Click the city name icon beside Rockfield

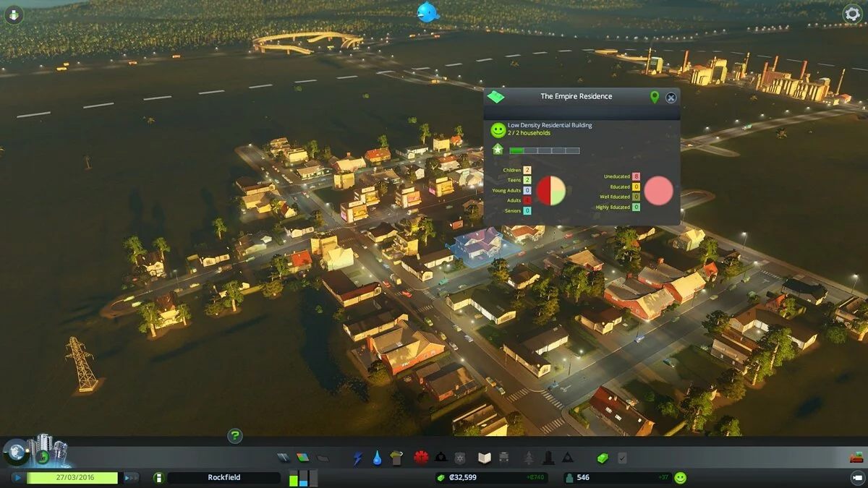point(158,478)
